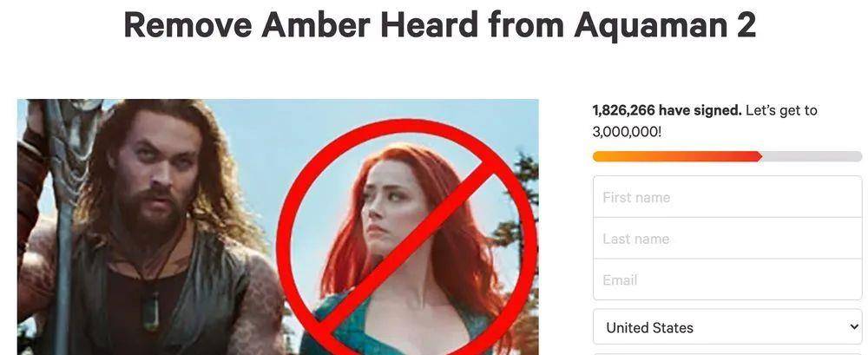Click the country dropdown chevron arrow
This screenshot has width=868, height=355.
point(853,326)
